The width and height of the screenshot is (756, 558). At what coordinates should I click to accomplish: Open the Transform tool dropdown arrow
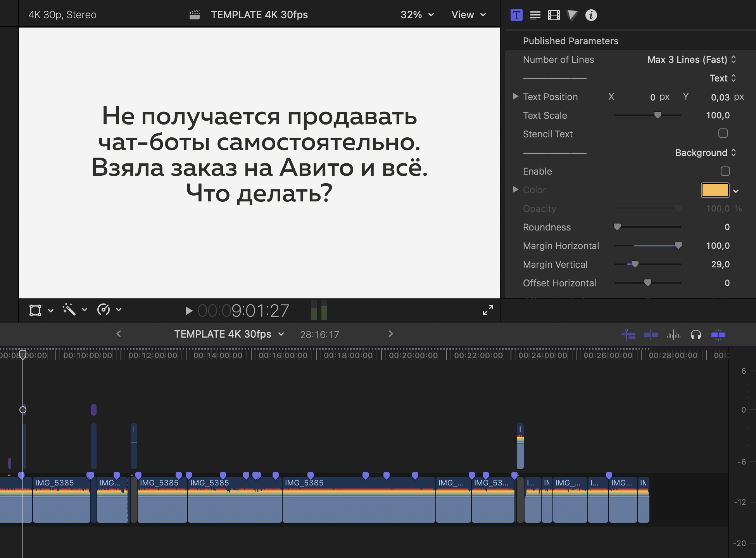tap(51, 310)
